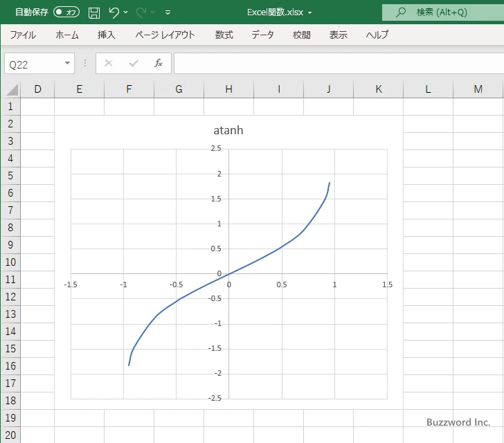Select column K header
Image resolution: width=504 pixels, height=443 pixels.
coord(378,89)
